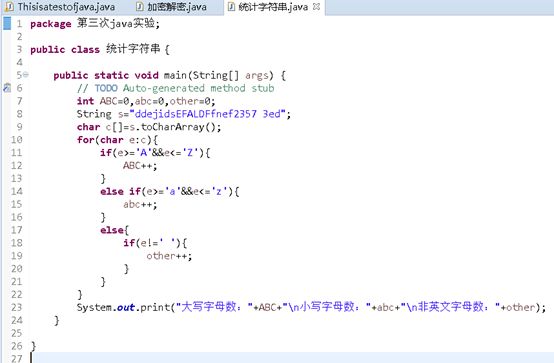Click the main method name on line 5

point(175,75)
